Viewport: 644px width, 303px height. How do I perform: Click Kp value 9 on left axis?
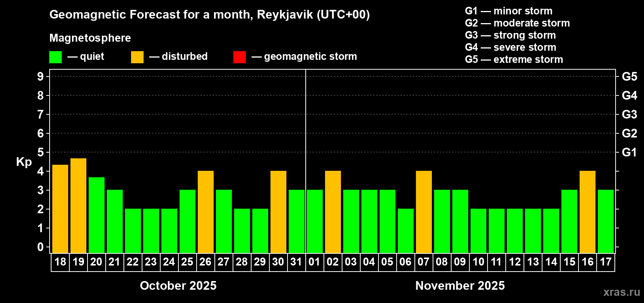(x=41, y=77)
